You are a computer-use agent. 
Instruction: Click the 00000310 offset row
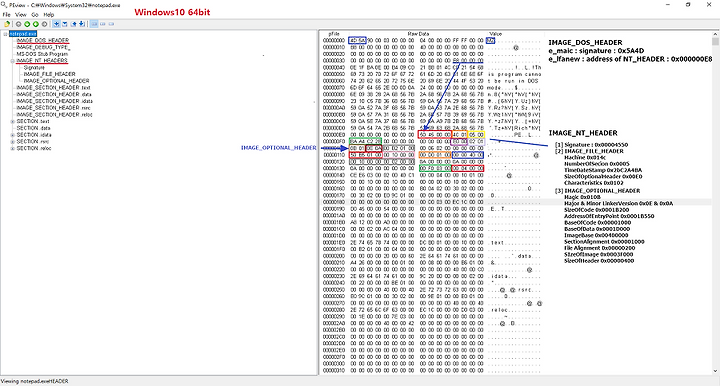click(432, 371)
